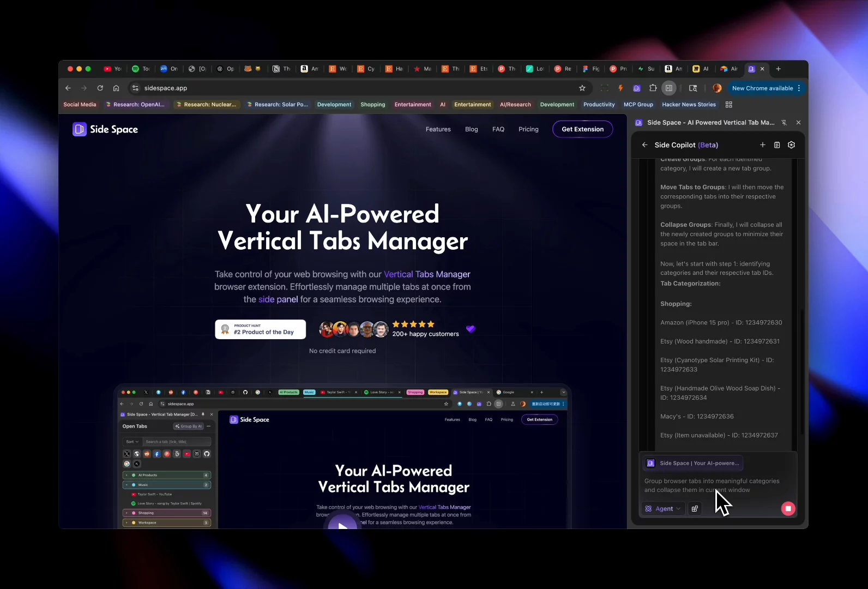Viewport: 868px width, 589px height.
Task: Click the saved tab groups grid icon
Action: (729, 105)
